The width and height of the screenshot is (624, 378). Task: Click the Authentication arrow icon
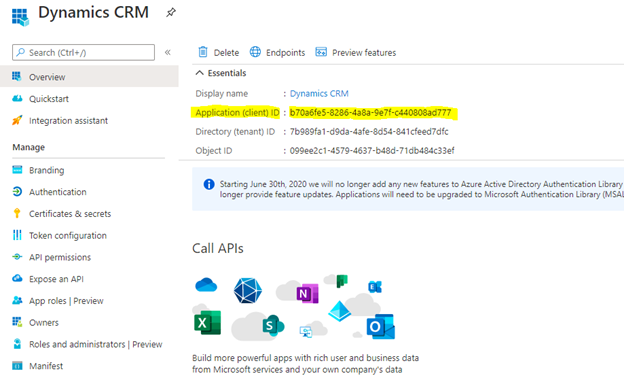coord(17,192)
